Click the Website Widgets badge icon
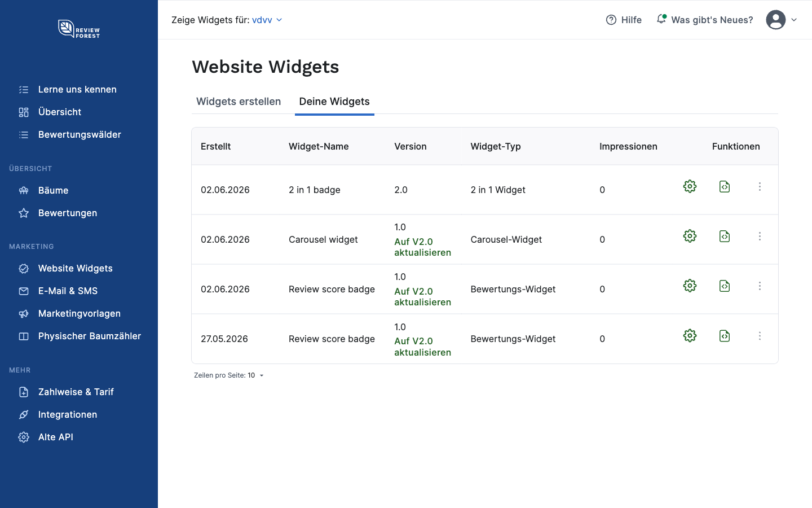The width and height of the screenshot is (812, 508). pos(24,269)
